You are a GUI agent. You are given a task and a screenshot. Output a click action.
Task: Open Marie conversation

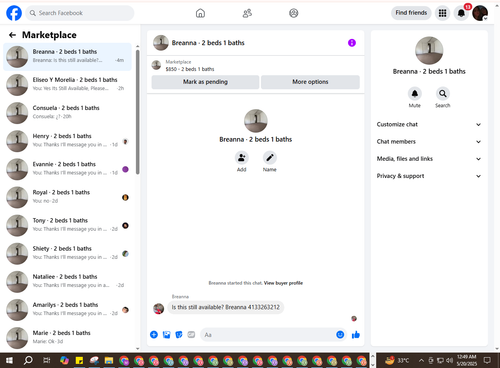coord(67,338)
